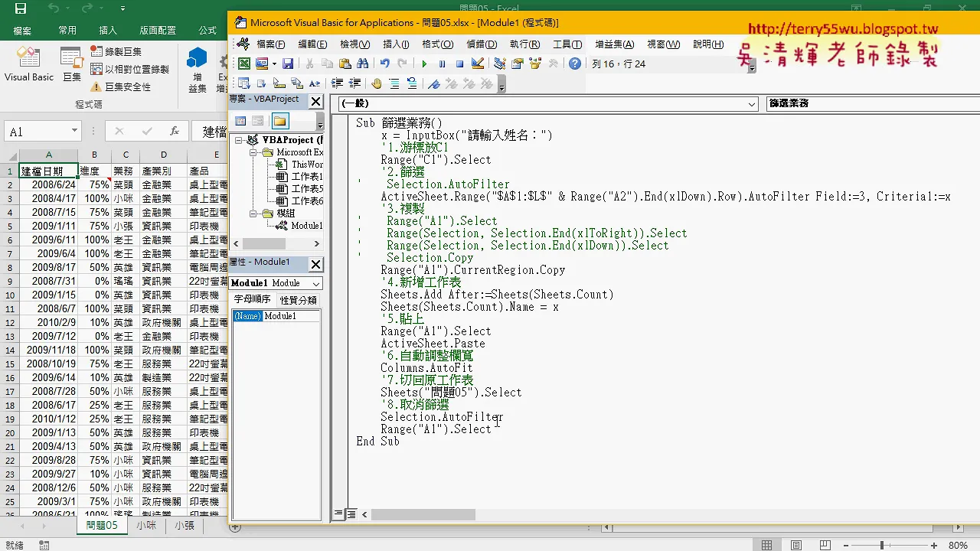Open the 工具(T) tools menu
Image resolution: width=980 pixels, height=551 pixels.
click(567, 44)
